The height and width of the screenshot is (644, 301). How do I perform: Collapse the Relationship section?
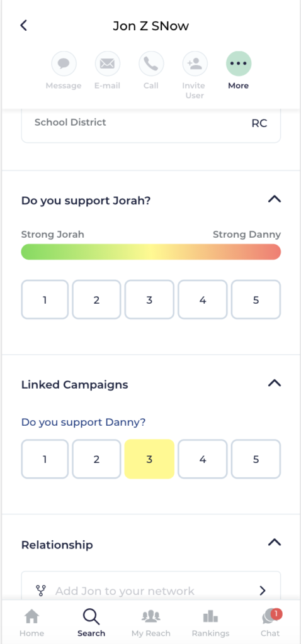275,543
